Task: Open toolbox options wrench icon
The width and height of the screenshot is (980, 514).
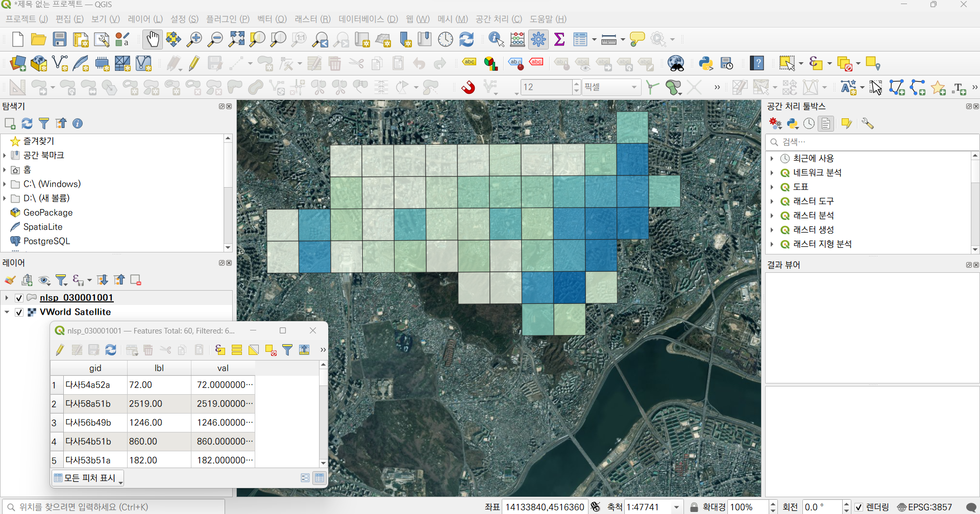Action: 868,123
